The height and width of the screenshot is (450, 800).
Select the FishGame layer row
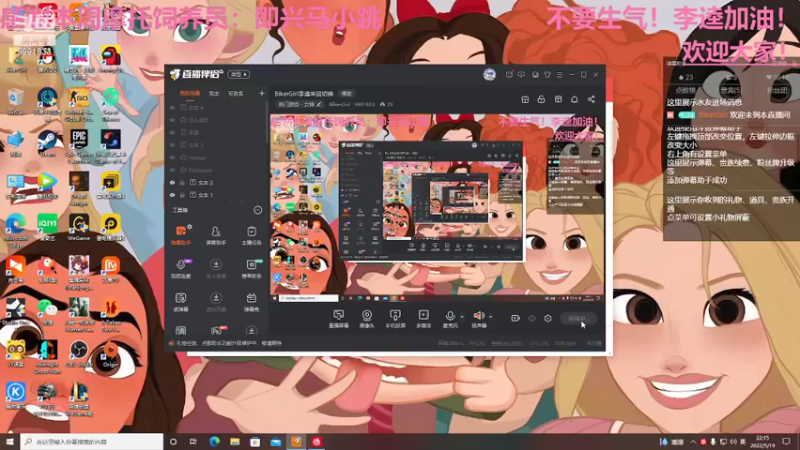click(217, 170)
